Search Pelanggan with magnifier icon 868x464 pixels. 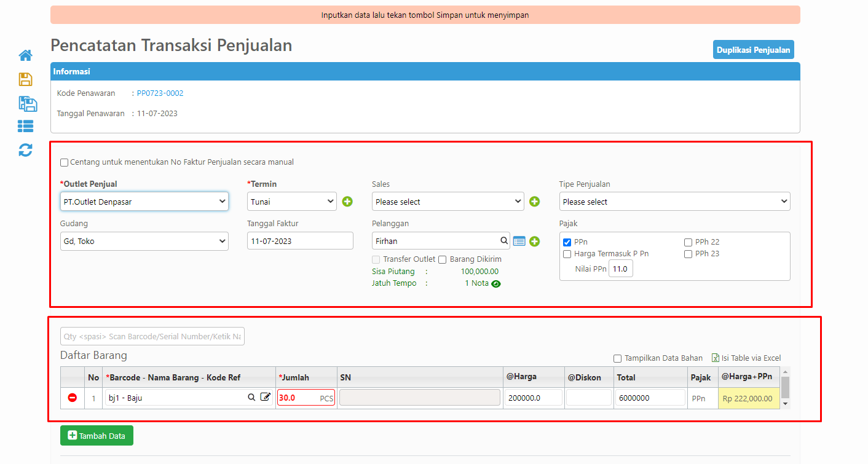(x=504, y=241)
